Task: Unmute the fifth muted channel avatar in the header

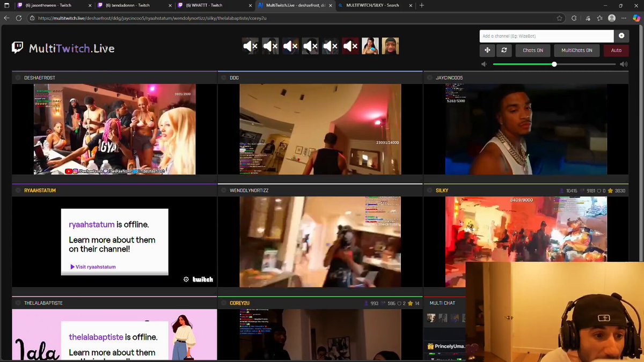Action: tap(331, 46)
